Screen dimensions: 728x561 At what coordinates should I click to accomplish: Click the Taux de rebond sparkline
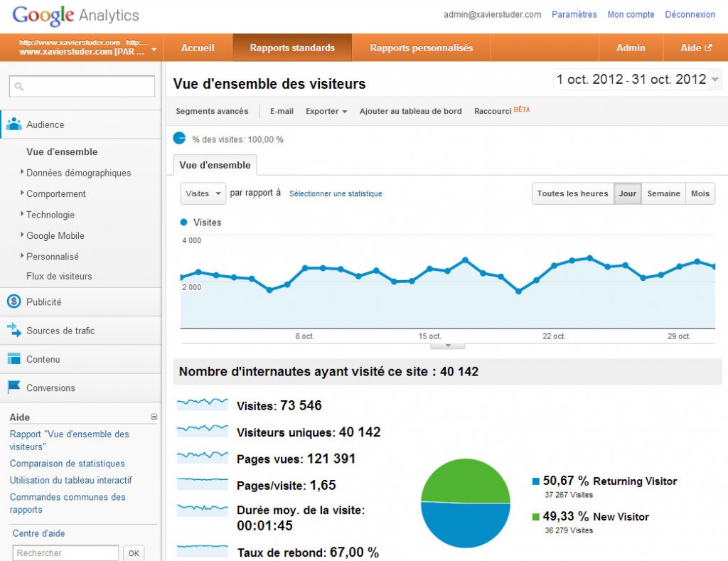(203, 550)
